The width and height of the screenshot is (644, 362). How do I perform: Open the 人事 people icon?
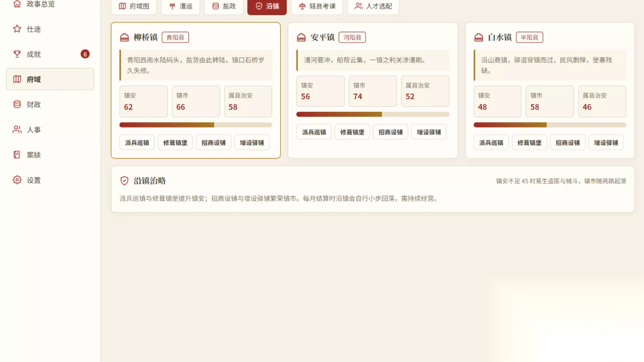(x=17, y=129)
